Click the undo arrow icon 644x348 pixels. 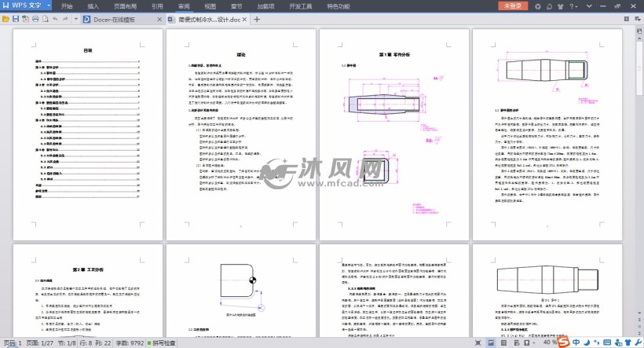(x=55, y=19)
